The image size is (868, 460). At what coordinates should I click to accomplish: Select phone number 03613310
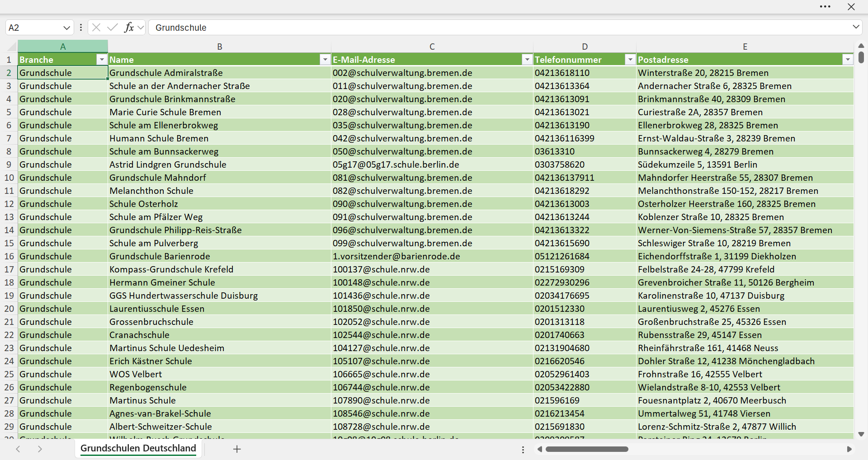click(585, 151)
